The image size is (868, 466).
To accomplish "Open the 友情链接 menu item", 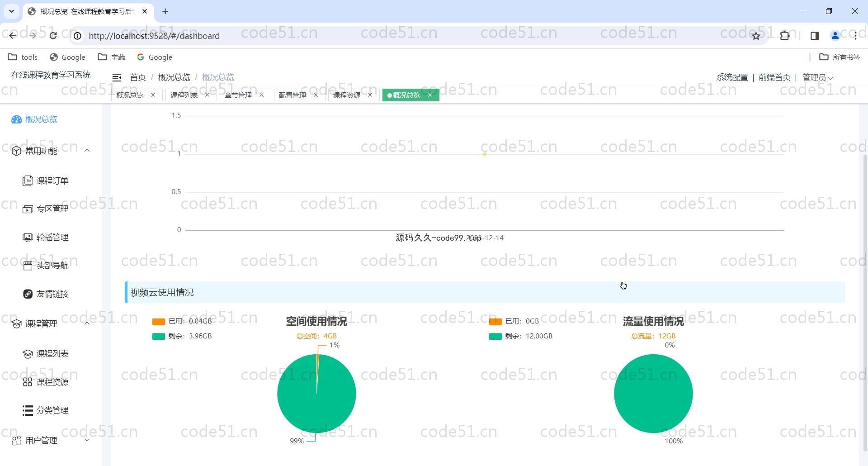I will 51,294.
